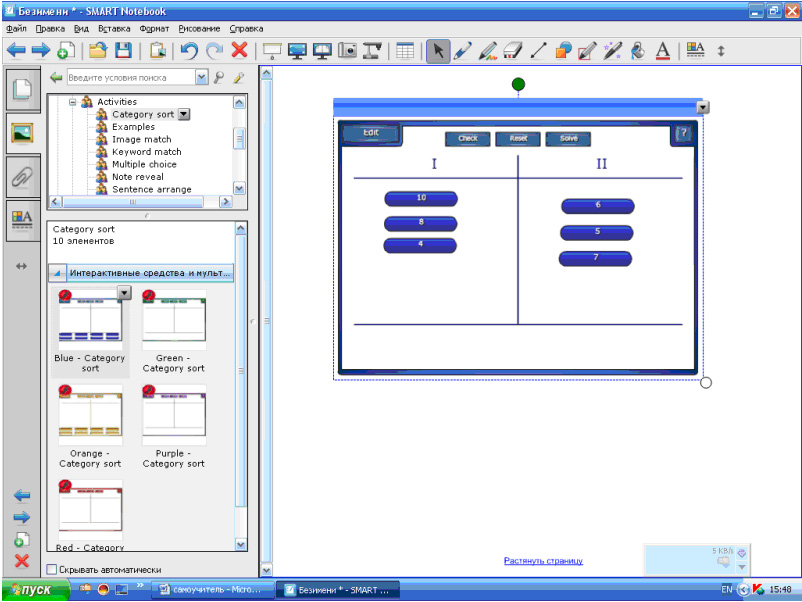Viewport: 802px width, 602px height.
Task: Open the Вставка menu
Action: point(115,29)
